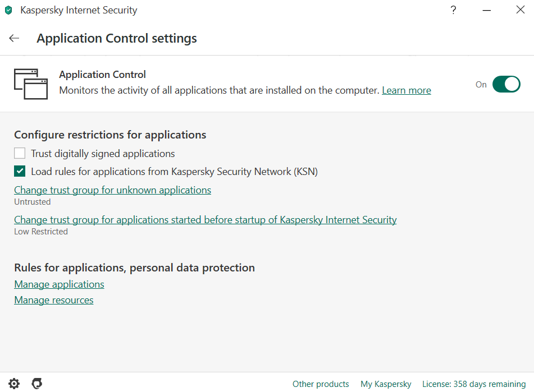Turn off the Application Control toggle
The image size is (534, 392).
(506, 85)
